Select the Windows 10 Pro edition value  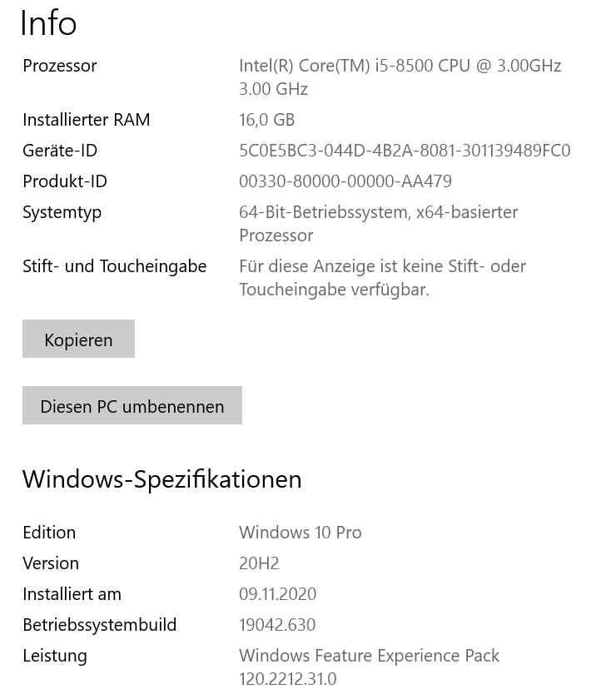[x=300, y=533]
